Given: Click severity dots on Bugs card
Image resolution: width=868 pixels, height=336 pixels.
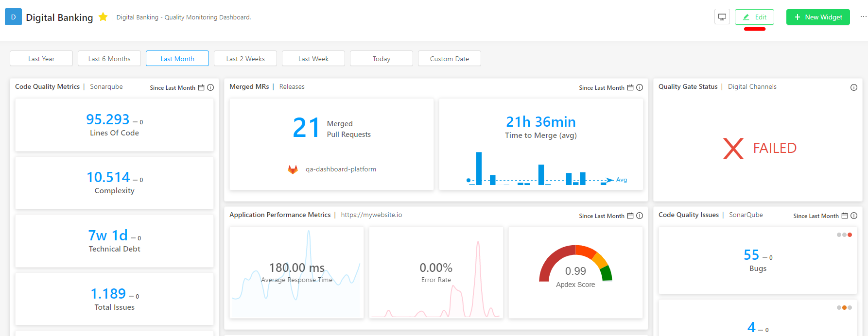Looking at the screenshot, I should tap(844, 235).
